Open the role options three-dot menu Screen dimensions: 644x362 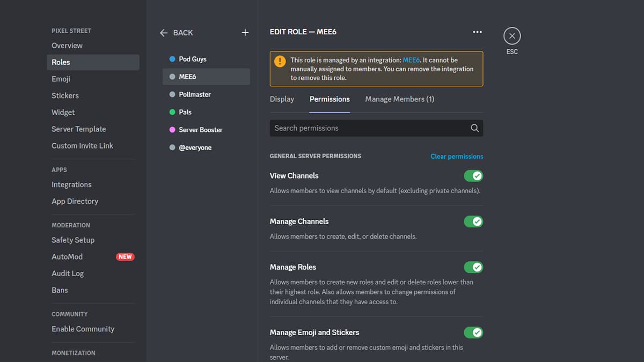[x=477, y=32]
